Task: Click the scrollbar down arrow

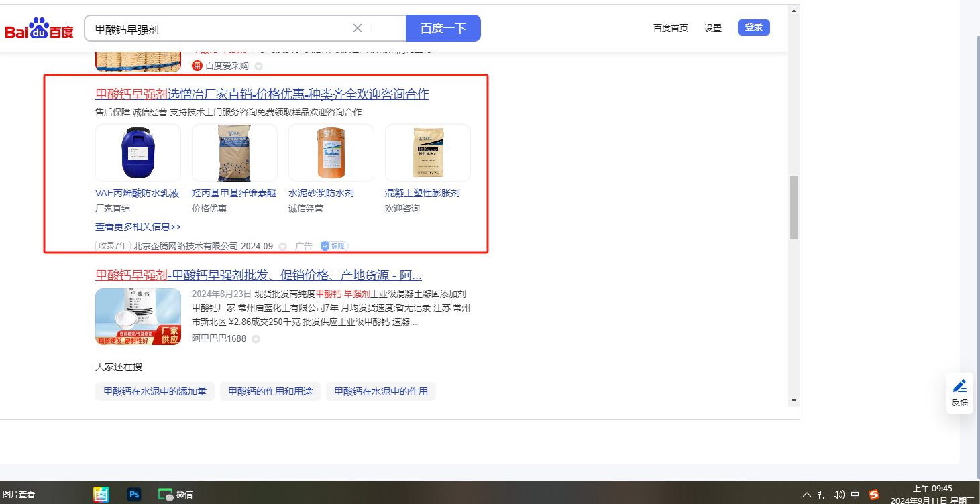Action: (794, 401)
